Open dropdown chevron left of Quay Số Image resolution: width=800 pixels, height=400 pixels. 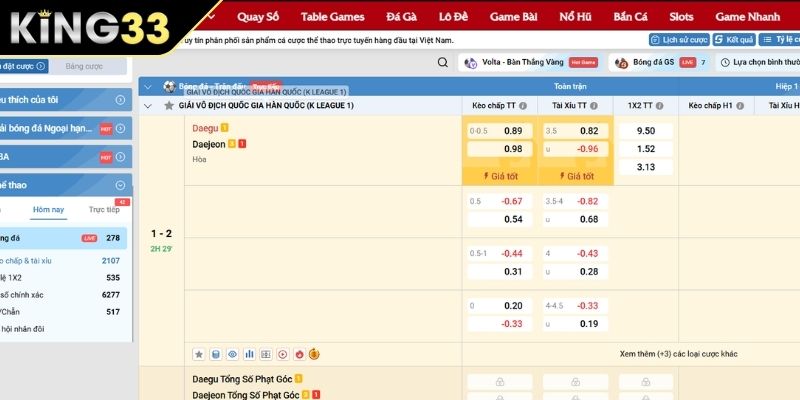[x=212, y=16]
